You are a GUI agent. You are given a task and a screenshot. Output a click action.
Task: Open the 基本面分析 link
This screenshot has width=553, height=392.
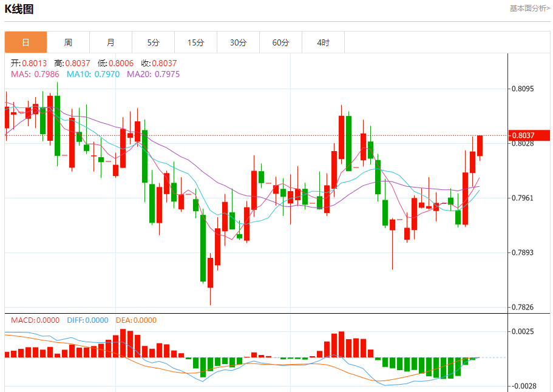(x=529, y=8)
